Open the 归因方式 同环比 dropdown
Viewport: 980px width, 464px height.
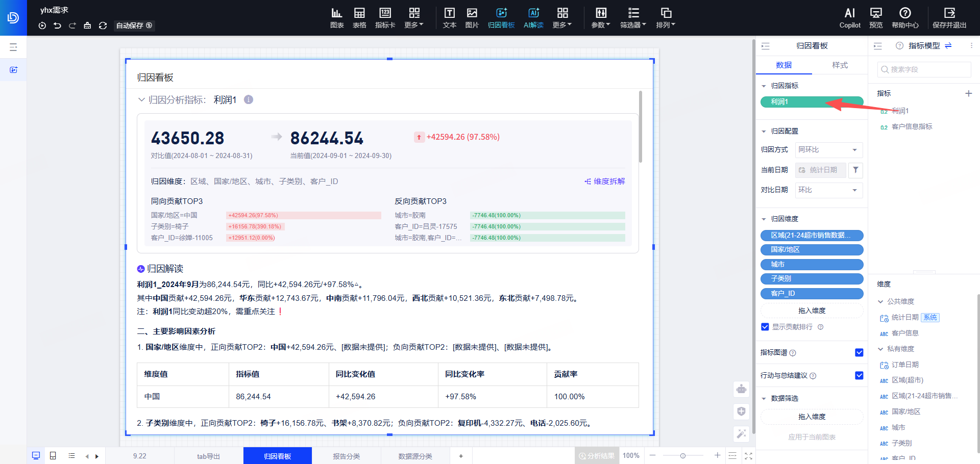point(828,149)
